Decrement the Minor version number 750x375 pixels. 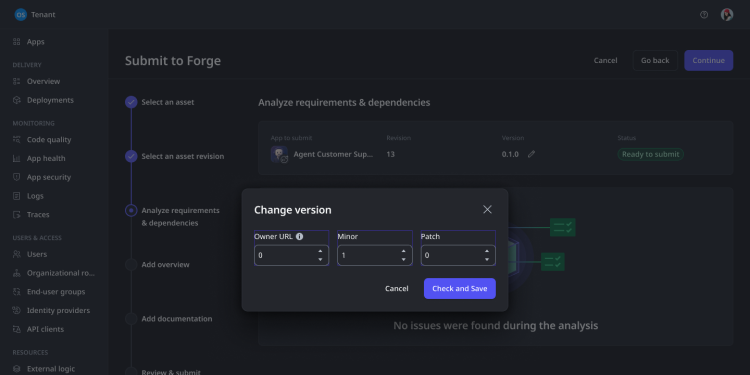click(x=403, y=259)
